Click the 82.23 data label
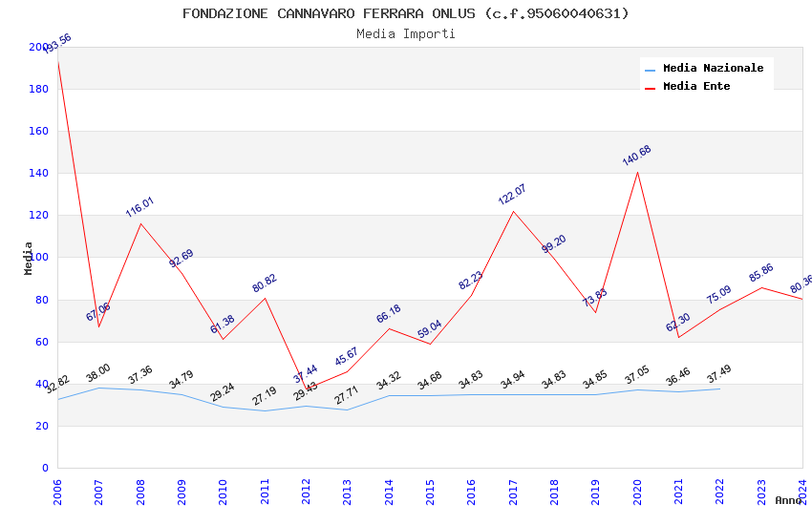Screen dimensions: 812x525 (x=471, y=281)
